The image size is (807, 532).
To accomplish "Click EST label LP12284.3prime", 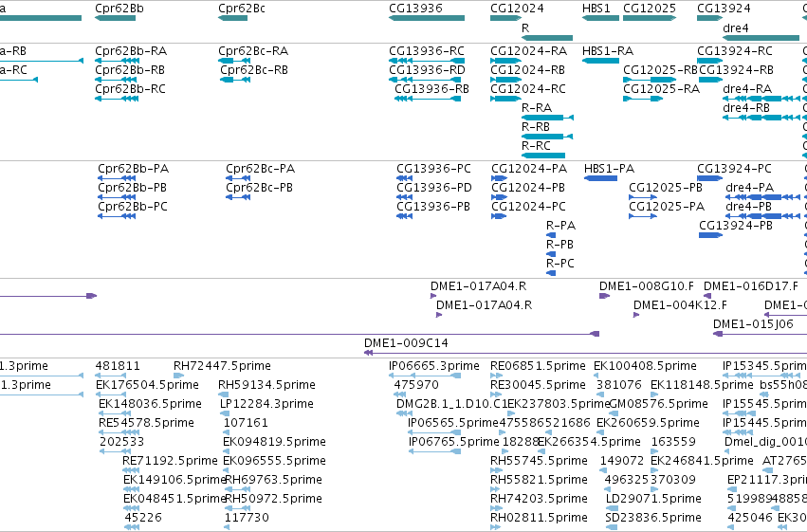I will click(x=266, y=404).
